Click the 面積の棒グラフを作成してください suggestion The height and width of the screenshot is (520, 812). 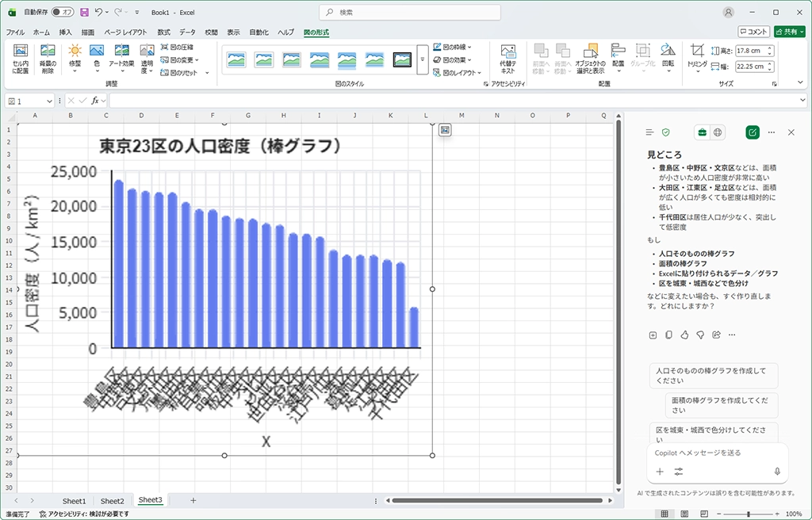(x=721, y=405)
